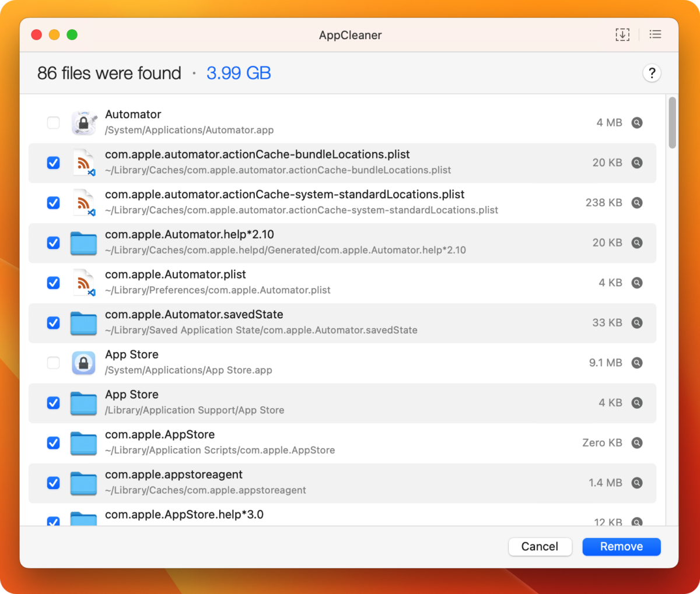Select the "com.apple.automator.actionCache-system-standardLocations.plist" file name
This screenshot has width=700, height=594.
pos(285,195)
